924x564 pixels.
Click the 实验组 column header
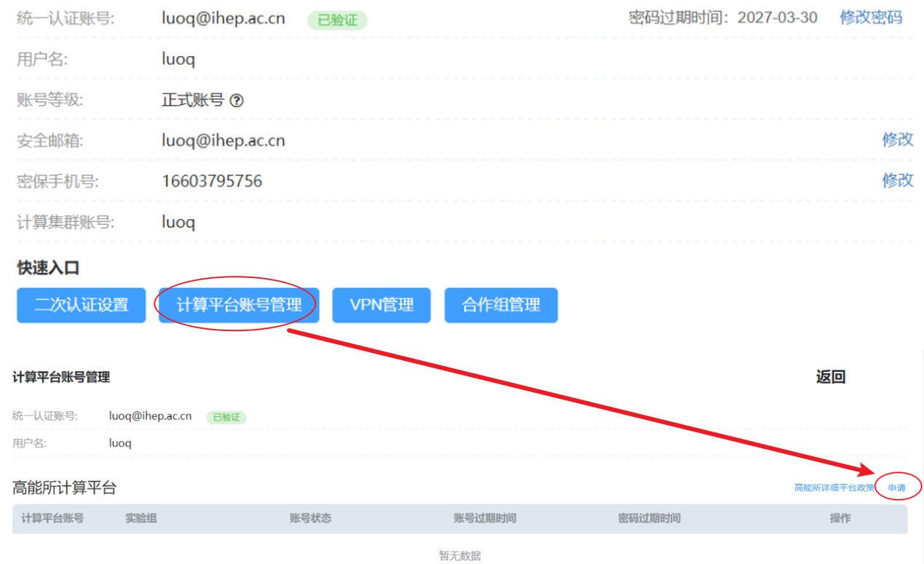(x=141, y=518)
